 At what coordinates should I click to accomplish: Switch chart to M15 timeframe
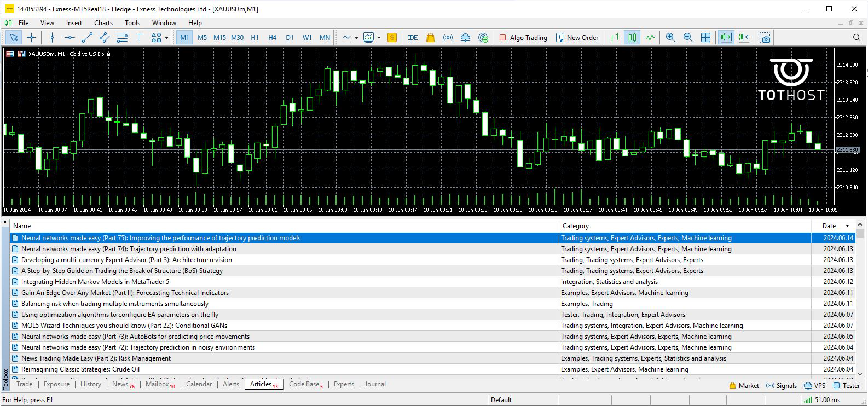point(219,37)
